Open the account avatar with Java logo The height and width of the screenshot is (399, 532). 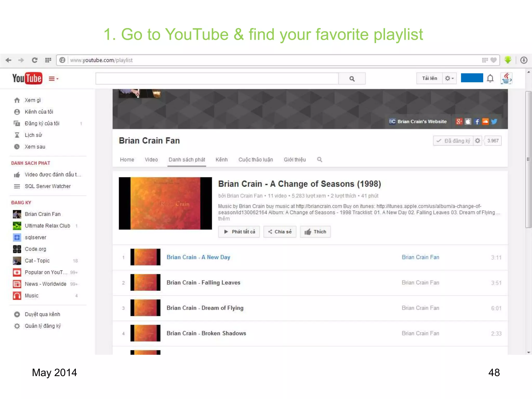[x=506, y=78]
